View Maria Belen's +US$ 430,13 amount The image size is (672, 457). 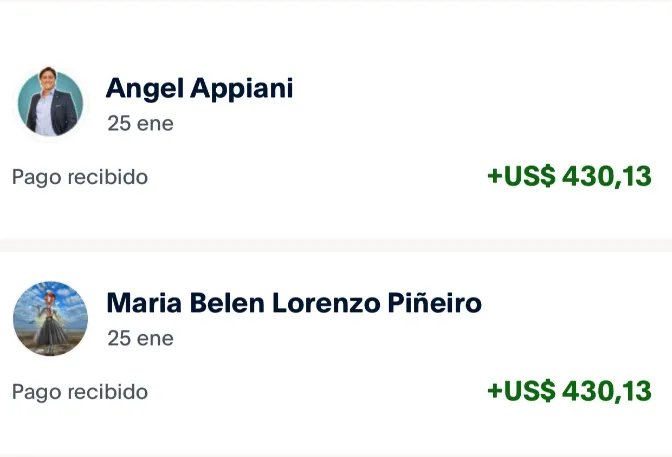pyautogui.click(x=570, y=391)
